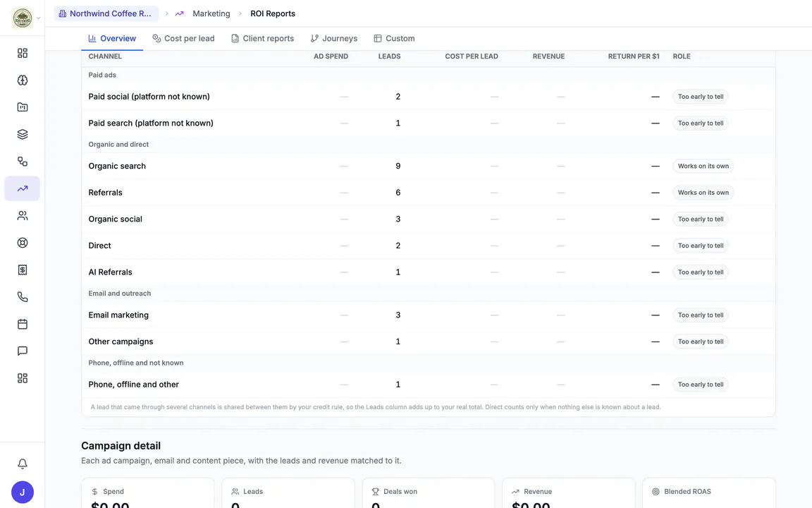Click the Organic and direct group label
The width and height of the screenshot is (812, 508).
[x=118, y=145]
